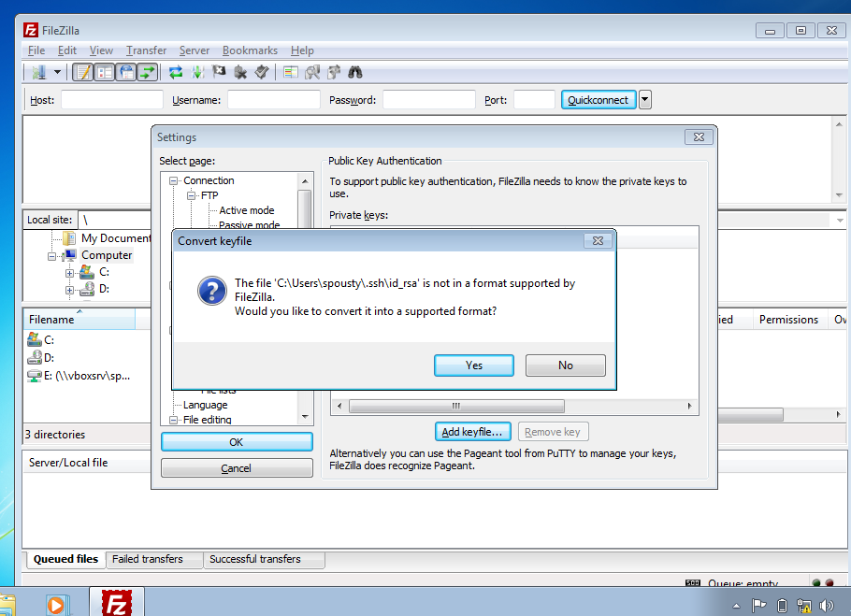Click the blue question mark icon
This screenshot has width=851, height=616.
point(211,291)
